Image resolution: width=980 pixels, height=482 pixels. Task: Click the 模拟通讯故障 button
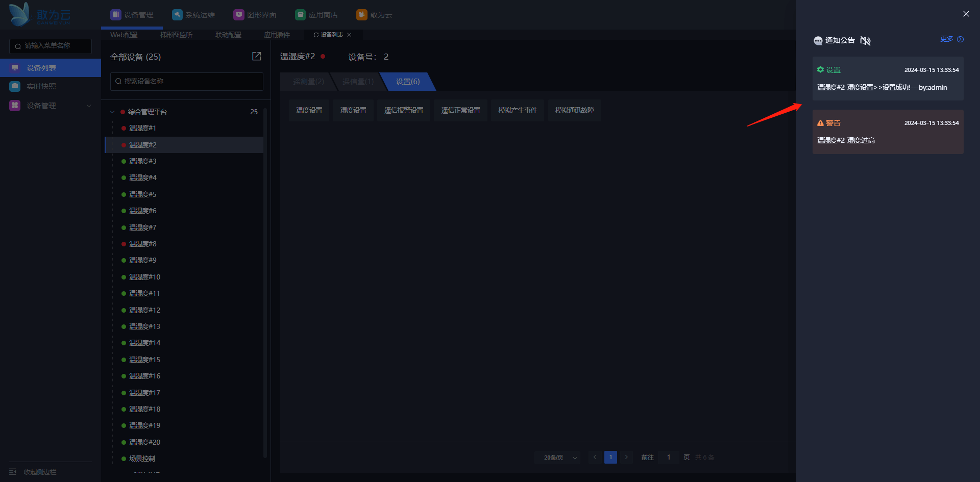(x=575, y=110)
